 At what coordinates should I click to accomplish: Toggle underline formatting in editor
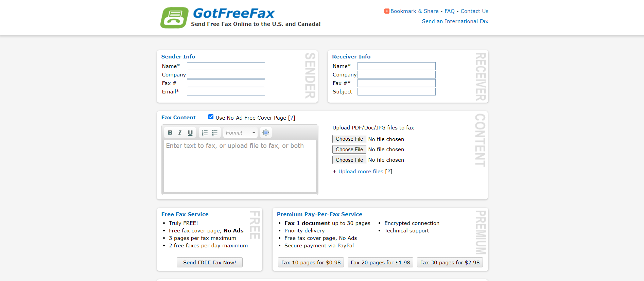click(190, 133)
